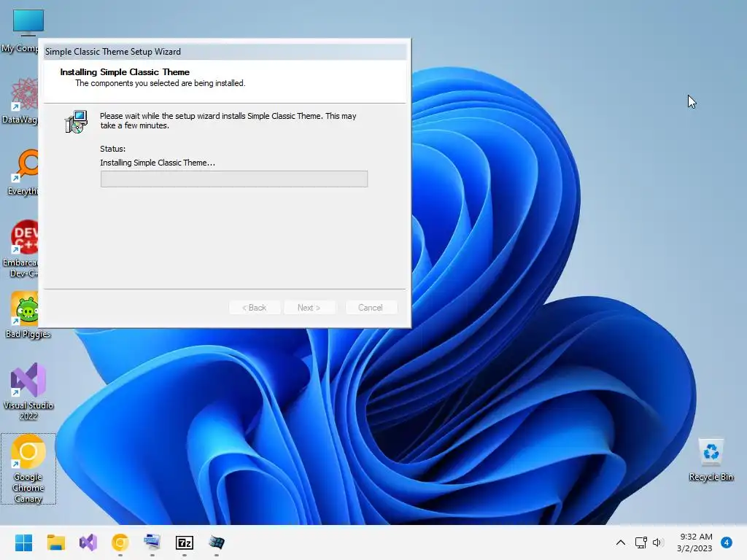Open the notification center badge

[x=727, y=542]
